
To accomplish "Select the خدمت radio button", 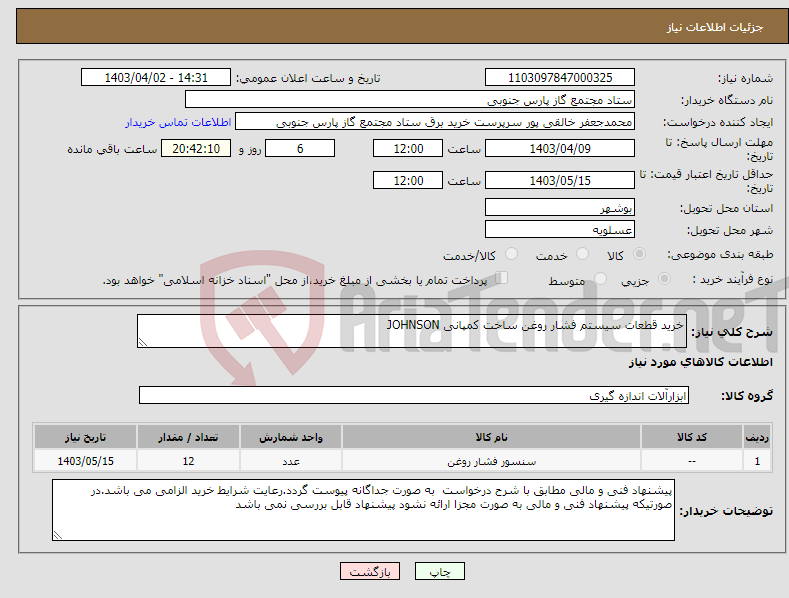I will 582,254.
